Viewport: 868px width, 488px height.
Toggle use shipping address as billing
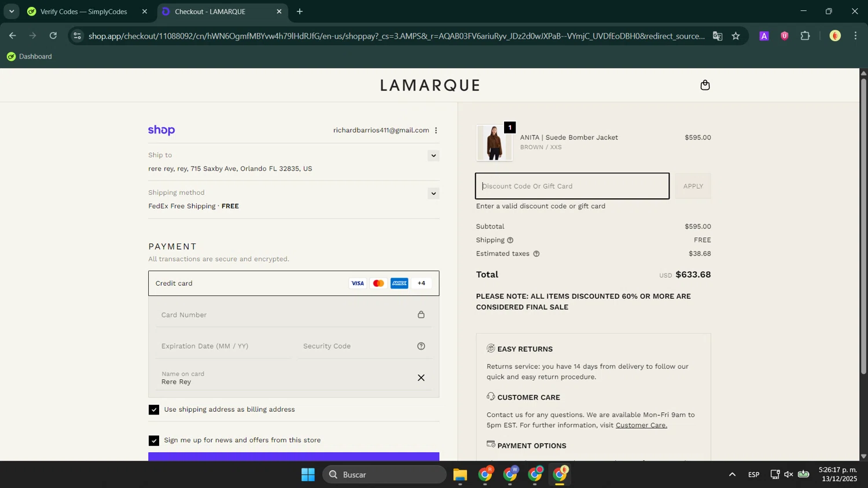154,410
